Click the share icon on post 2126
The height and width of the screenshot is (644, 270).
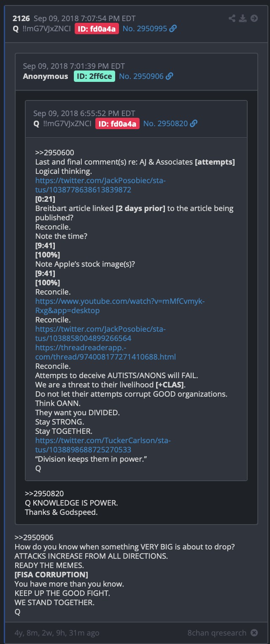(x=232, y=18)
